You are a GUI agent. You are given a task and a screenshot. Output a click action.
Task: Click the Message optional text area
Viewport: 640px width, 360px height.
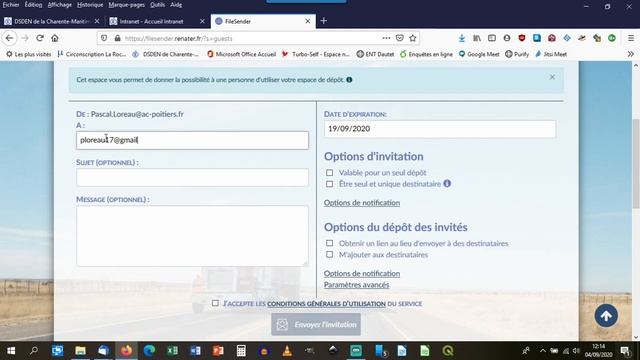192,236
